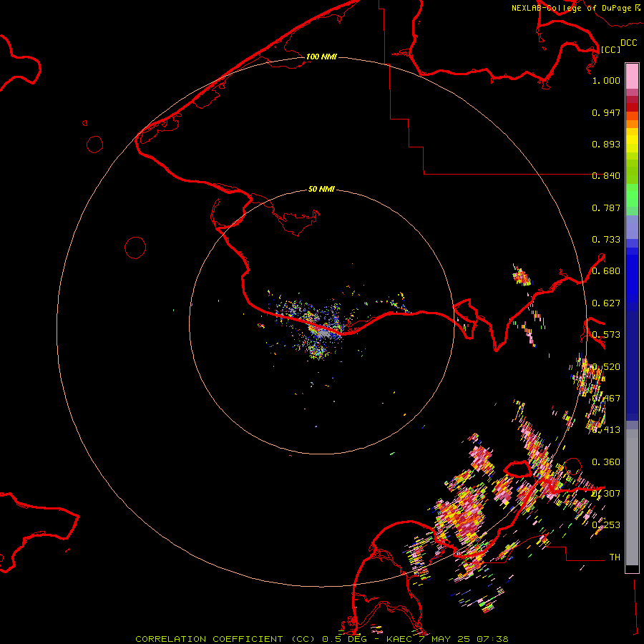
Task: Select the 0.733 scale value
Action: [x=606, y=240]
